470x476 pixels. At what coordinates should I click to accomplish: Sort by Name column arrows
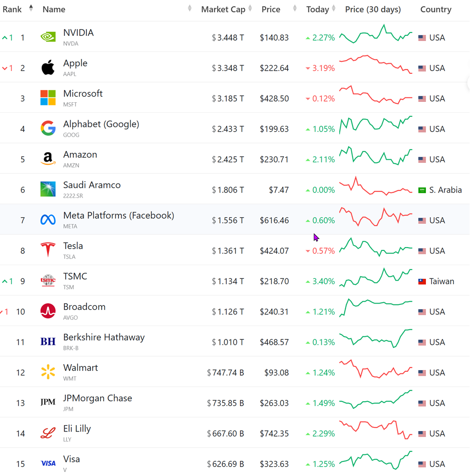pos(190,8)
